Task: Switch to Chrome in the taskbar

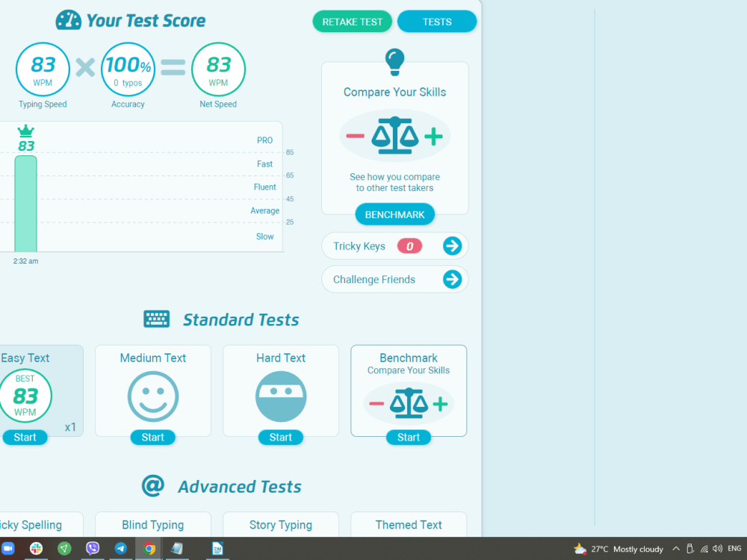Action: [x=149, y=549]
